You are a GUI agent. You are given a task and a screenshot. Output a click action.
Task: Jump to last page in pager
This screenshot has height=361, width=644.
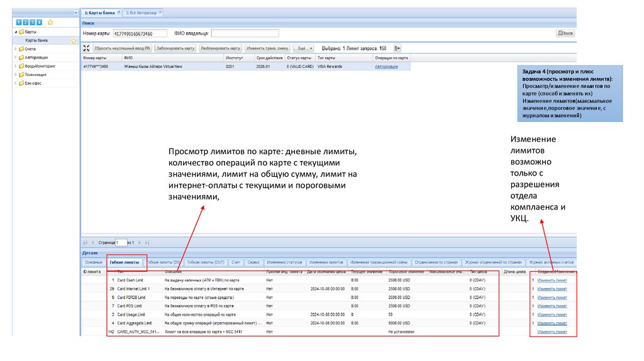point(148,242)
